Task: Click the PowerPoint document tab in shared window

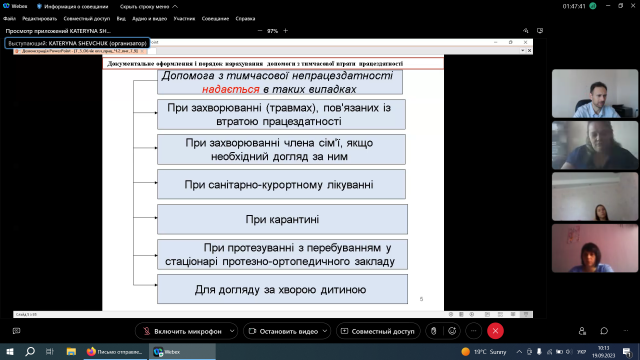Action: pyautogui.click(x=80, y=51)
